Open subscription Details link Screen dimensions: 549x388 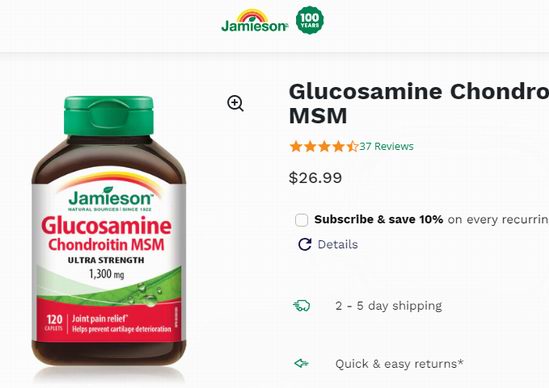(338, 244)
